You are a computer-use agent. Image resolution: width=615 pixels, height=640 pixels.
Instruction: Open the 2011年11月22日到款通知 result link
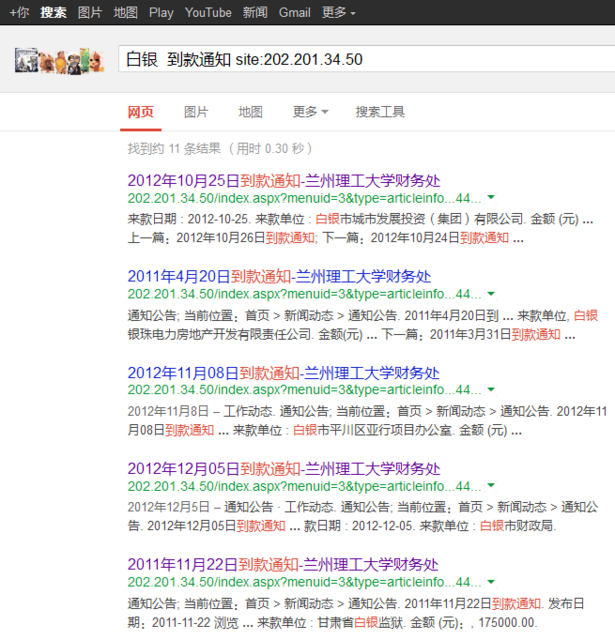[283, 565]
